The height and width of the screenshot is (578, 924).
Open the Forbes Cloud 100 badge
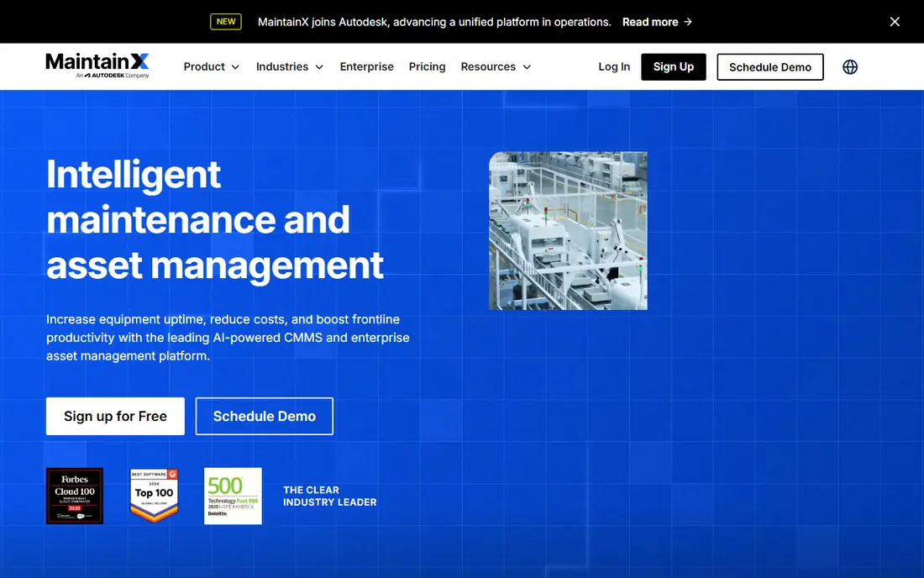(75, 497)
